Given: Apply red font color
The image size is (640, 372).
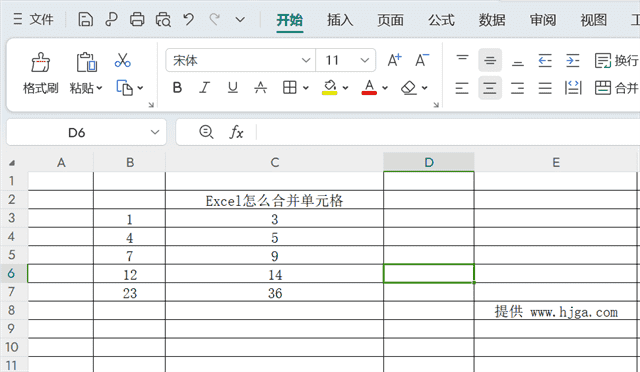Looking at the screenshot, I should [x=369, y=87].
